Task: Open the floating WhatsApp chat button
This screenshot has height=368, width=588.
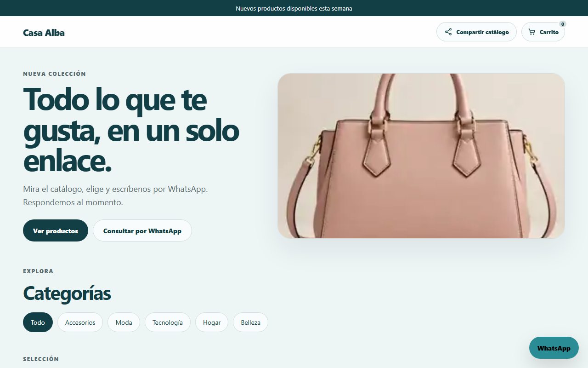Action: click(554, 348)
